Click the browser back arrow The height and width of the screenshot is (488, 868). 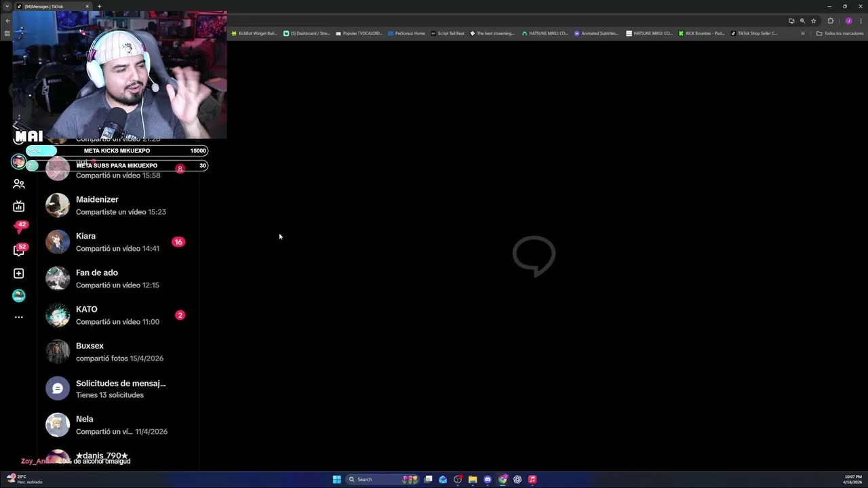8,21
